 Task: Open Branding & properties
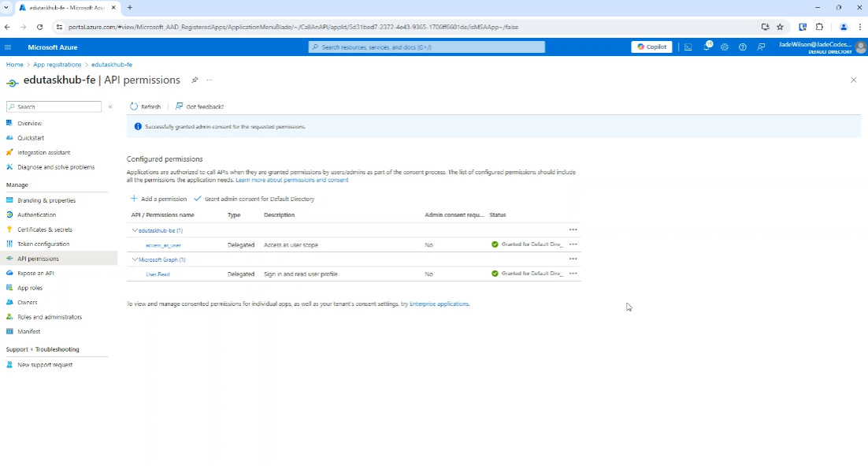click(x=46, y=200)
